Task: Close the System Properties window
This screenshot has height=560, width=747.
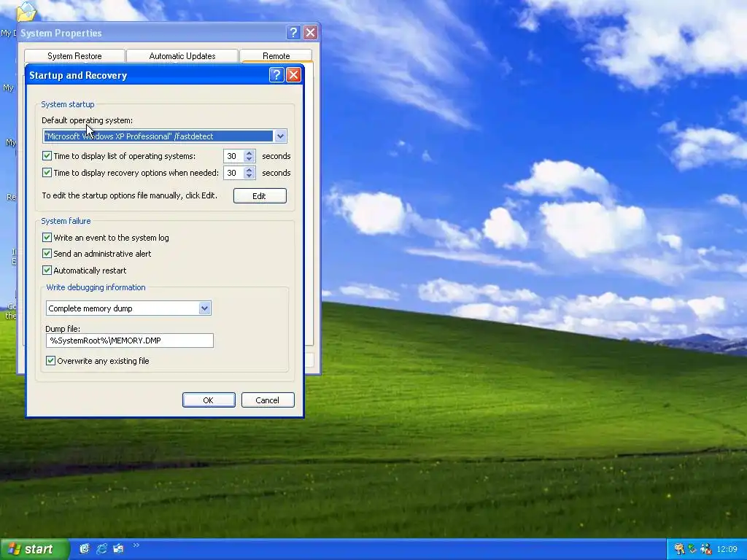Action: (x=310, y=32)
